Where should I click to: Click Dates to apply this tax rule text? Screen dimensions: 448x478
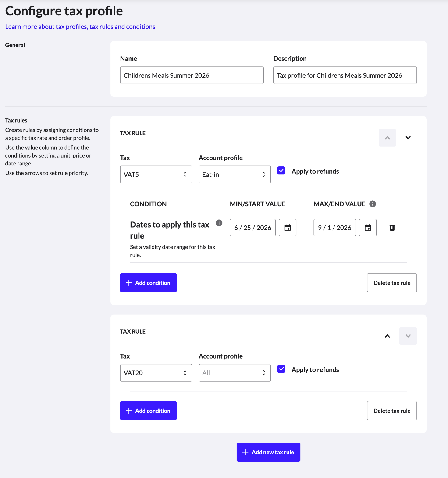coord(170,230)
